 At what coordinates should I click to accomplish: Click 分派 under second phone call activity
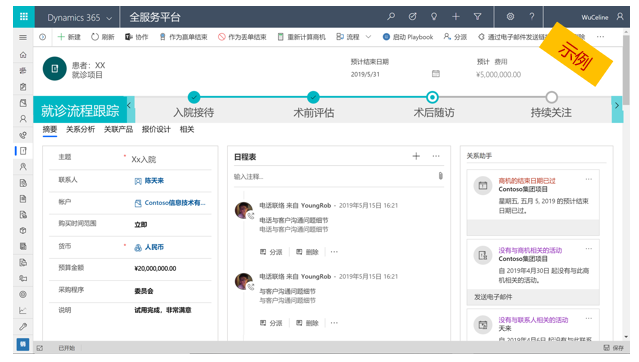[271, 323]
